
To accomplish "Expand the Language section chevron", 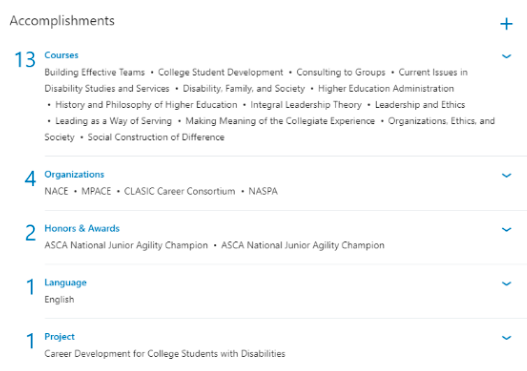I will 506,284.
